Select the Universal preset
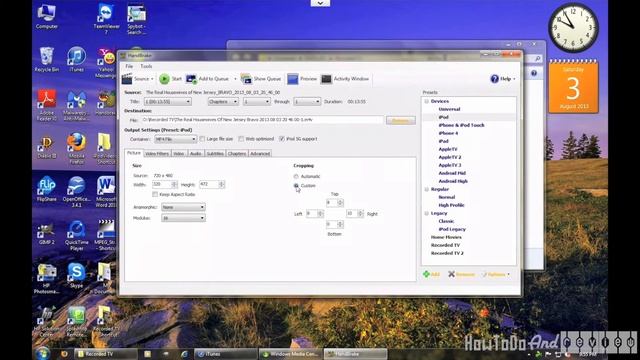640x360 pixels. tap(449, 109)
